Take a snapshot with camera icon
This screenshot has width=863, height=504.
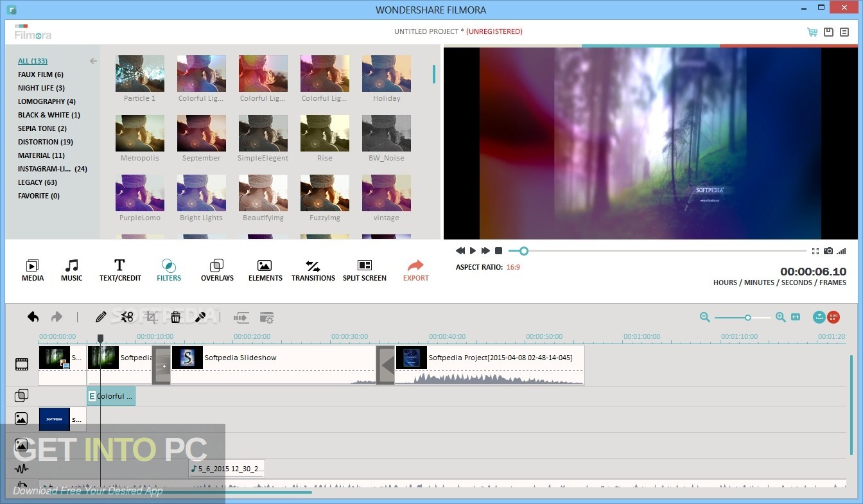829,251
